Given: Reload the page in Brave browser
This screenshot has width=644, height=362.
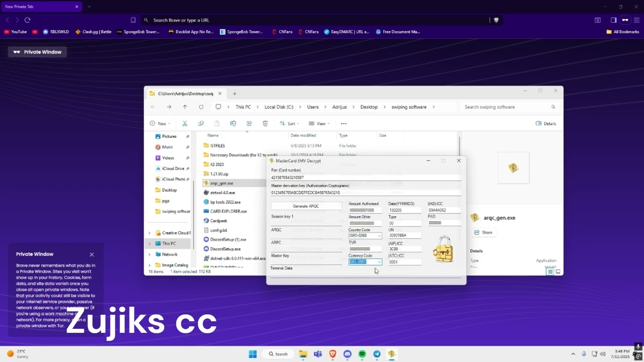Looking at the screenshot, I should [27, 20].
